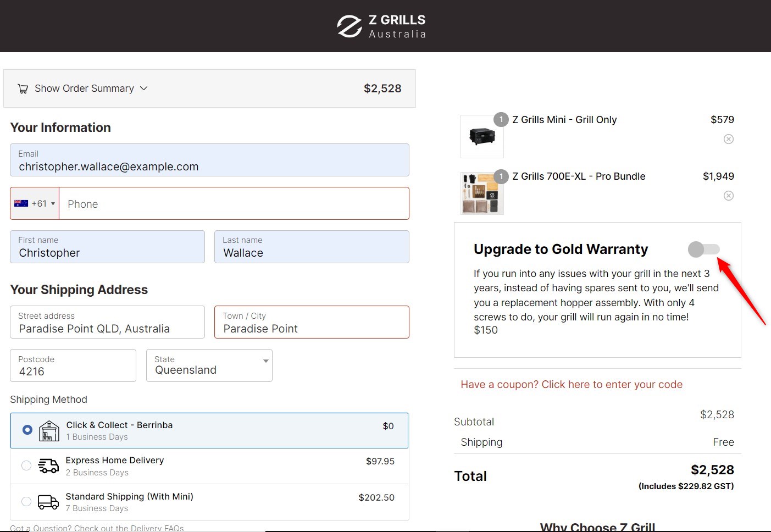Click the Upgrade to Gold Warranty heading
The image size is (771, 532).
pos(561,250)
